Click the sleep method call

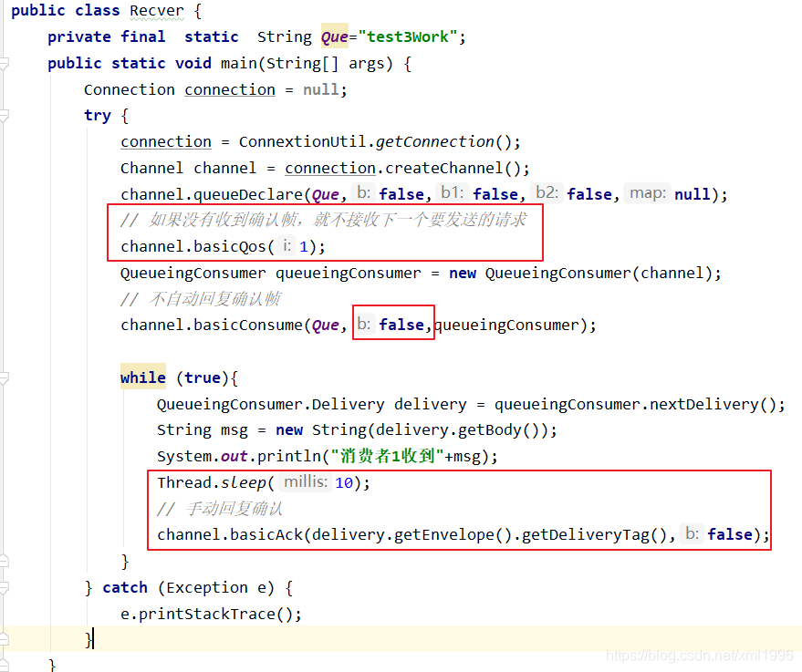coord(244,483)
